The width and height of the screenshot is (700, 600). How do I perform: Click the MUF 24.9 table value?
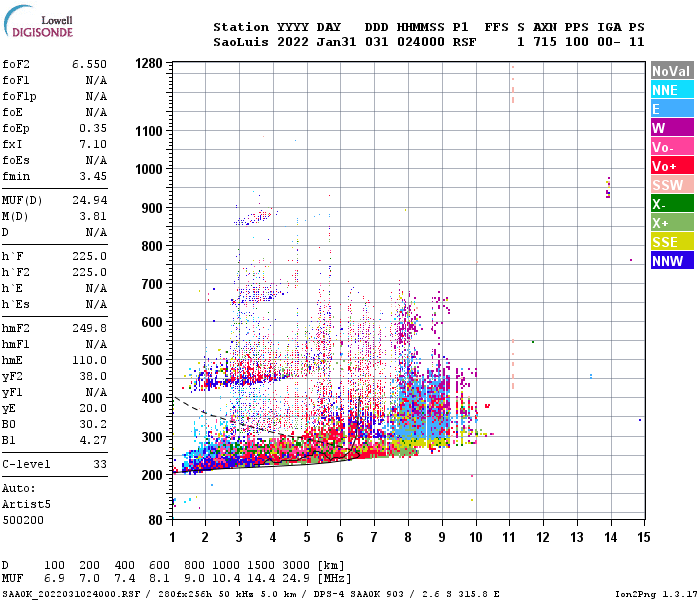pyautogui.click(x=296, y=579)
